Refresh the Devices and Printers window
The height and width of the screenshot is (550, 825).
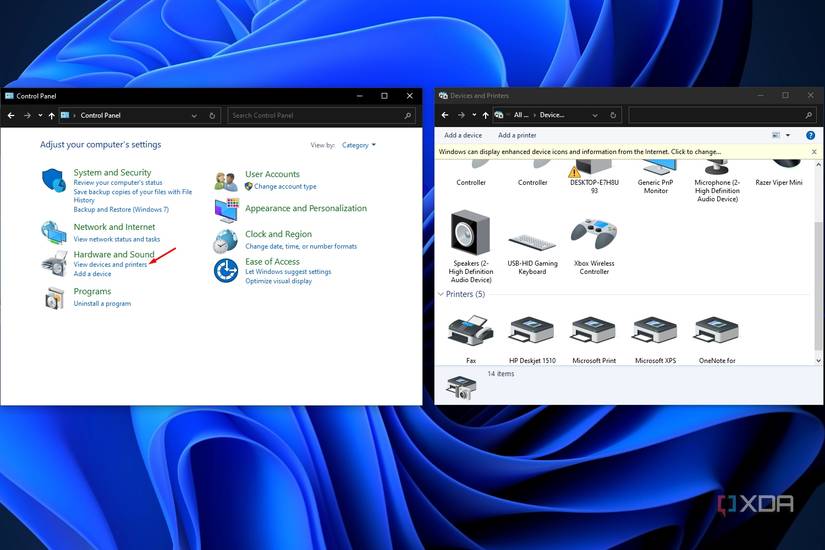[613, 115]
